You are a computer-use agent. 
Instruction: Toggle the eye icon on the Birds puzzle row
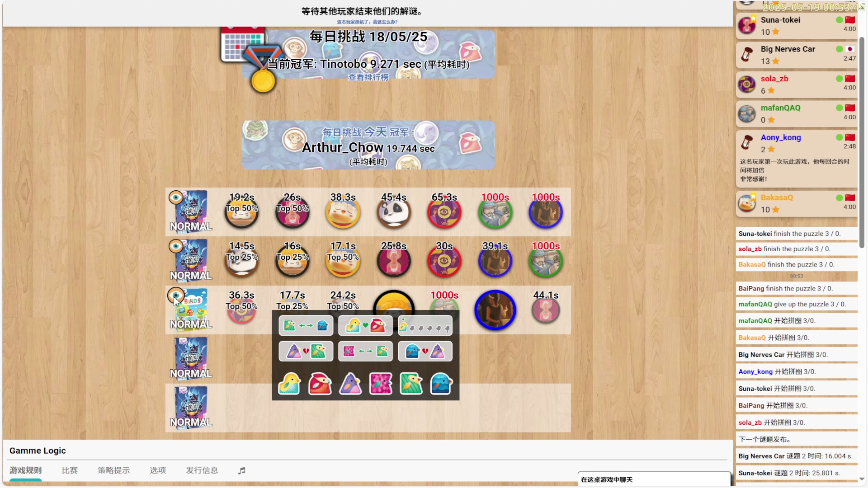coord(176,296)
